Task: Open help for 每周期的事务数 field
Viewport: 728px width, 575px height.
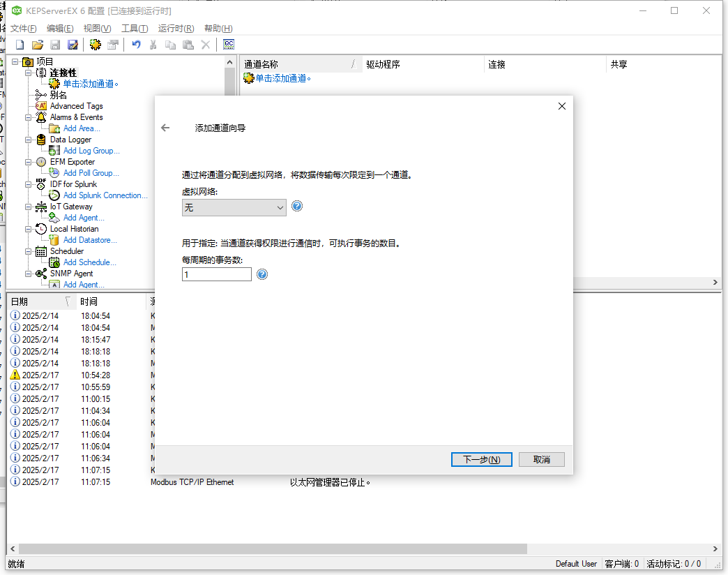Action: [262, 274]
